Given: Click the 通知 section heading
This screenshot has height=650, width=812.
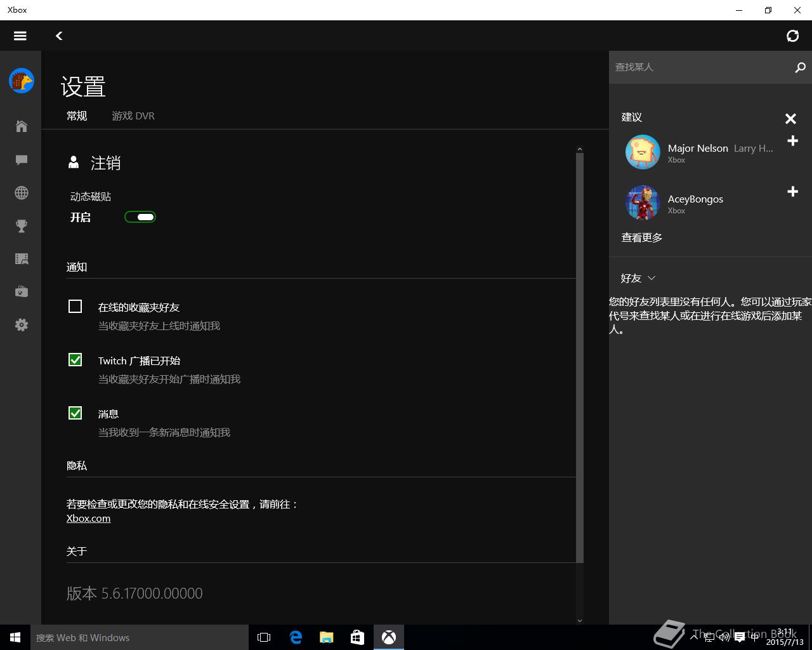Looking at the screenshot, I should (x=77, y=267).
